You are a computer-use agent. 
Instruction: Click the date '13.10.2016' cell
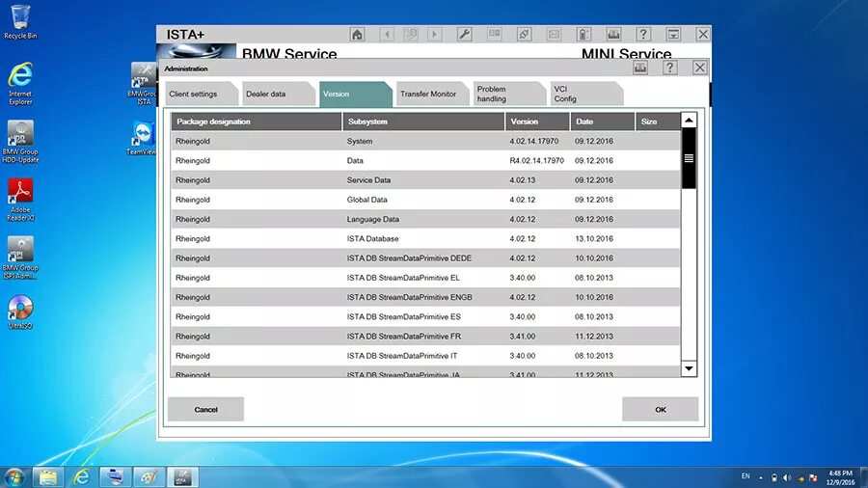594,238
